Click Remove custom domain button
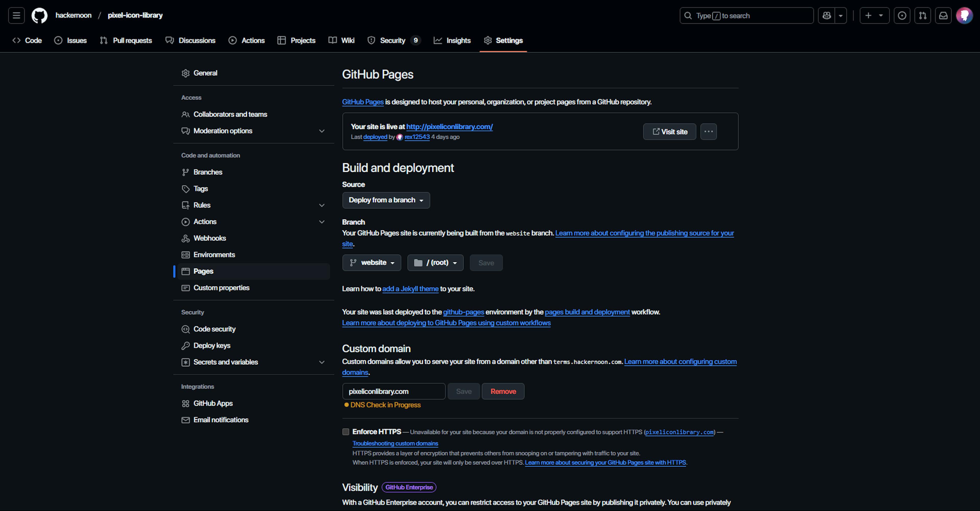 click(503, 391)
